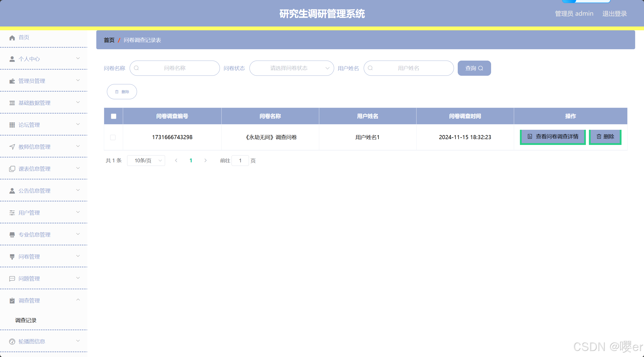Click 查看问卷调查详情 button in the row
The width and height of the screenshot is (644, 357).
553,137
